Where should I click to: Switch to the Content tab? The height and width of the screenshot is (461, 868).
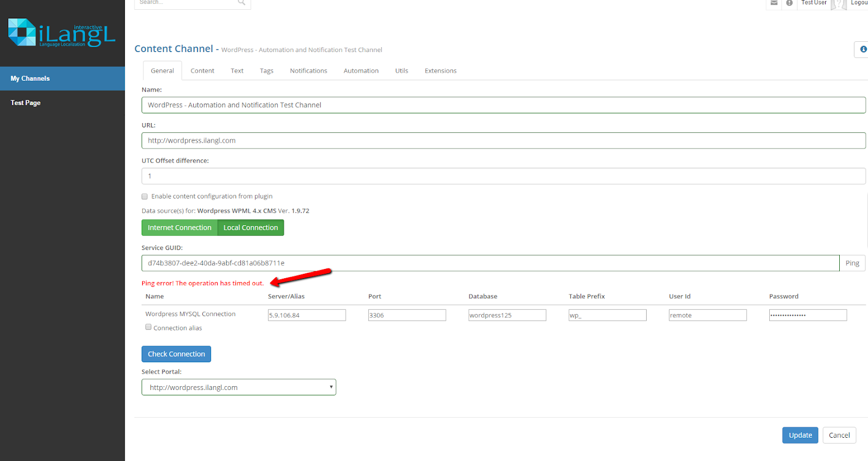(x=202, y=71)
